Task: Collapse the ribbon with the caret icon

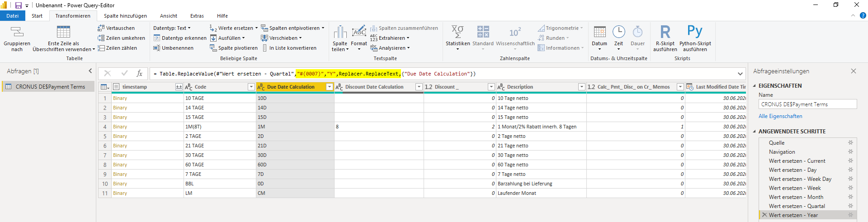Action: pyautogui.click(x=853, y=15)
